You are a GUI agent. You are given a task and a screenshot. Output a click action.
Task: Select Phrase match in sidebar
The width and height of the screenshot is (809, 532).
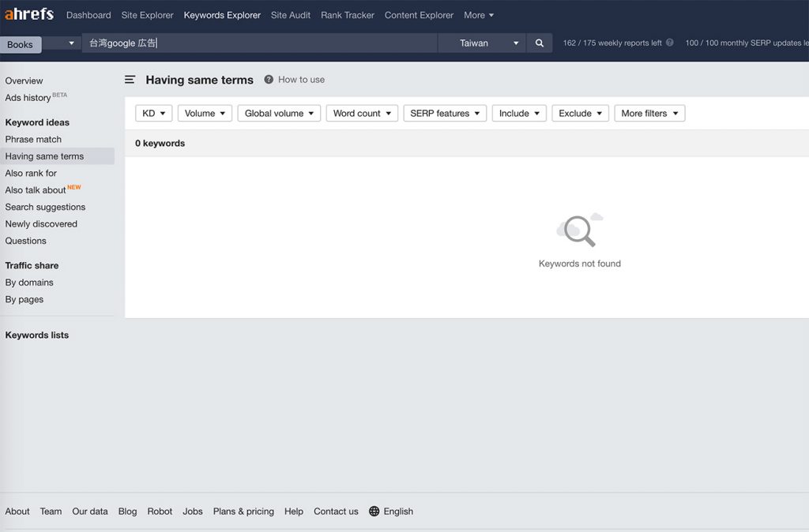pos(33,139)
